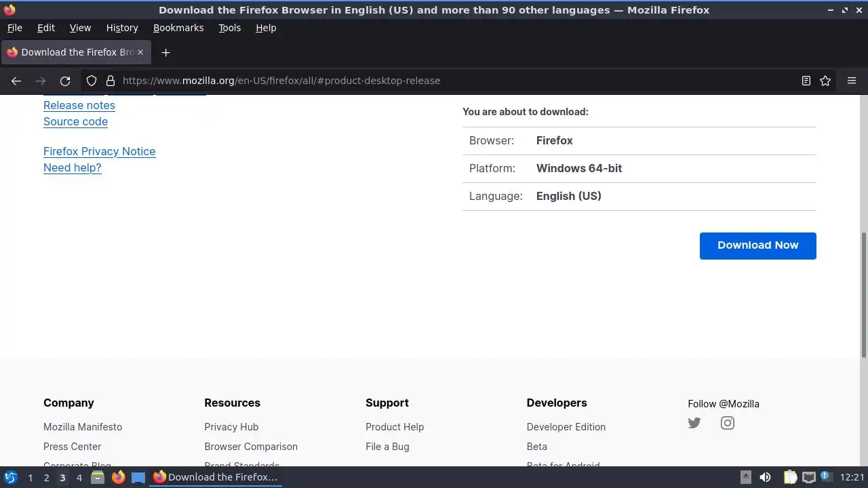Image resolution: width=868 pixels, height=488 pixels.
Task: Click the page vertical scrollbar thumb
Action: [864, 295]
